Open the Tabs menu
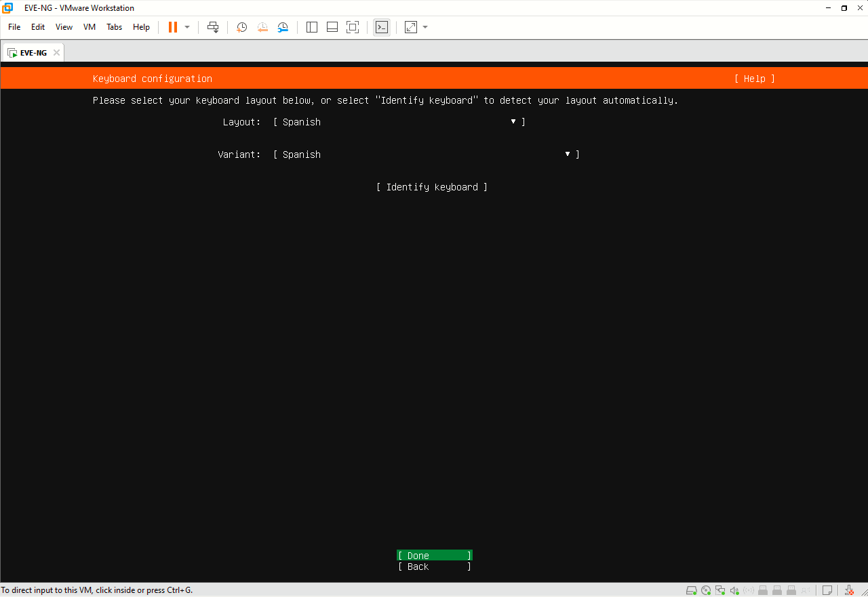 pos(115,27)
